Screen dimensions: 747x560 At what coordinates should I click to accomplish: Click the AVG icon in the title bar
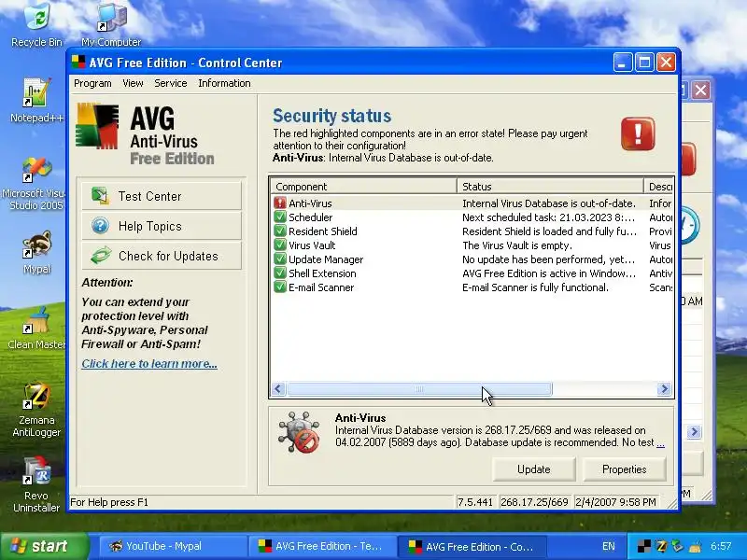point(78,63)
